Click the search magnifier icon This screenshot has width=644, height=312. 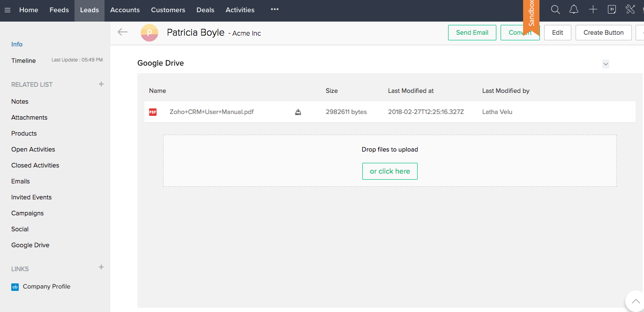coord(555,9)
